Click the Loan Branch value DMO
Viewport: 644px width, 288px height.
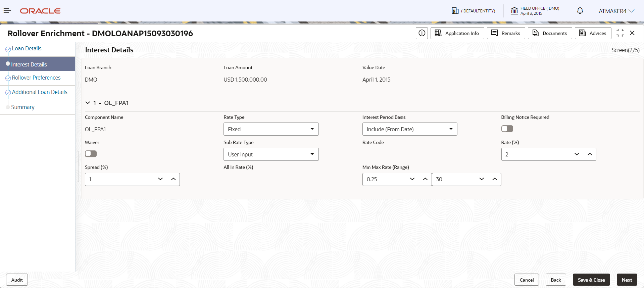pos(91,80)
